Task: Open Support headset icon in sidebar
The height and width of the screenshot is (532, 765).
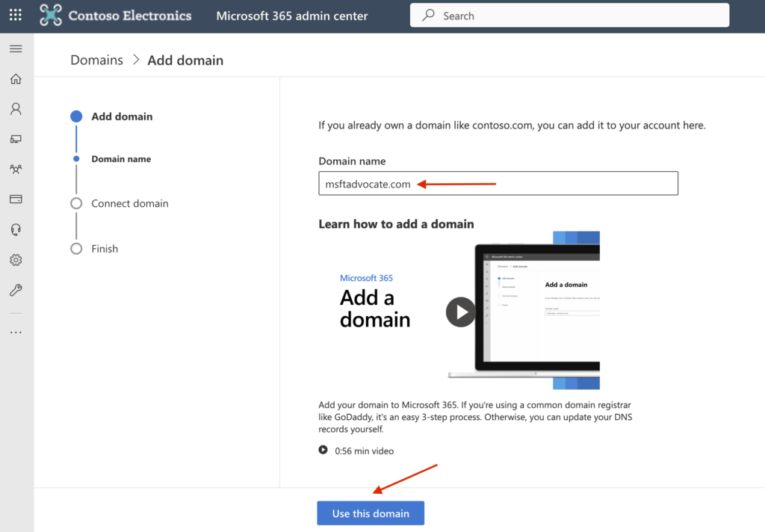Action: point(16,229)
